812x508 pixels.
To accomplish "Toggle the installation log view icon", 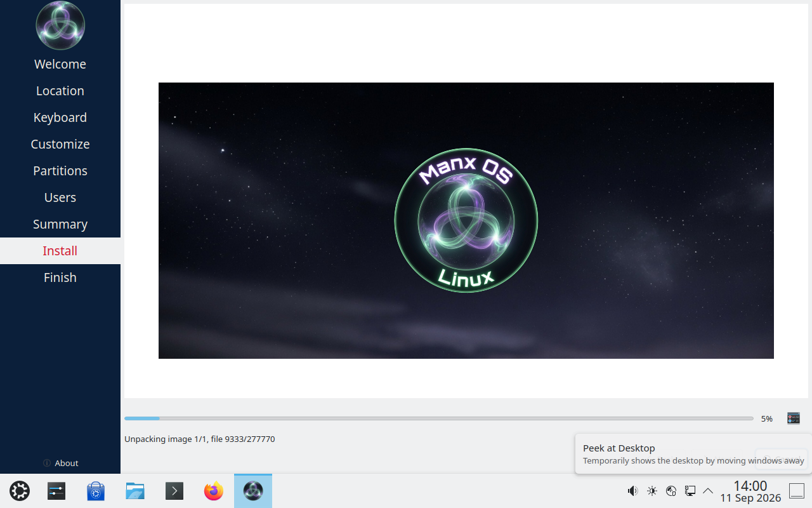I will [x=793, y=418].
